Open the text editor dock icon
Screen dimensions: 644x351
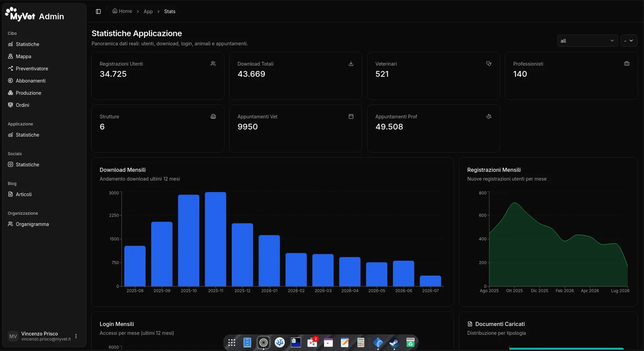click(345, 343)
